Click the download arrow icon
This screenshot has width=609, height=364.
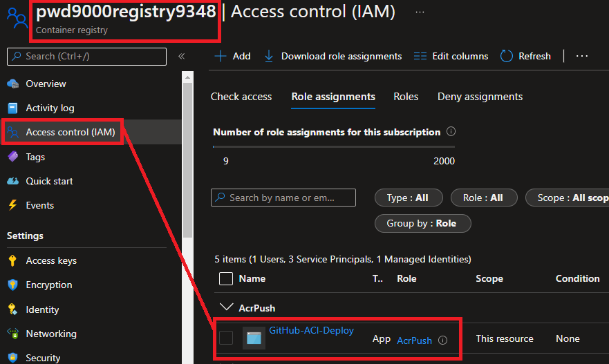(x=269, y=56)
